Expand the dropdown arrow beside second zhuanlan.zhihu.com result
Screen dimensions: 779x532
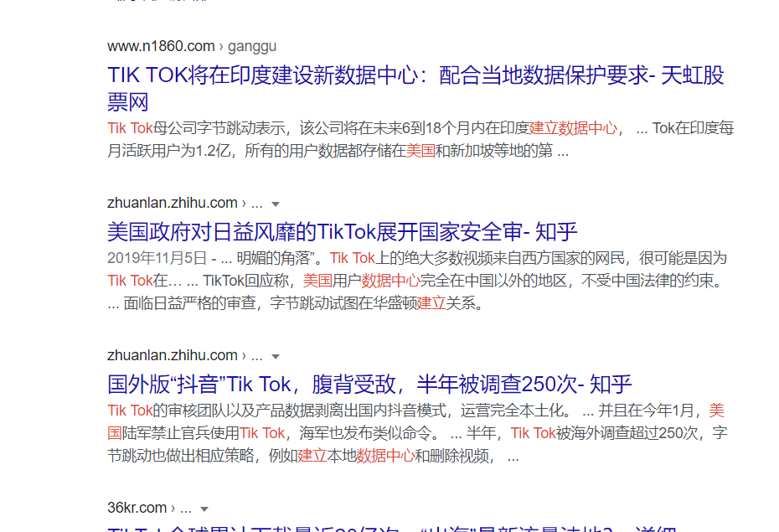[276, 355]
